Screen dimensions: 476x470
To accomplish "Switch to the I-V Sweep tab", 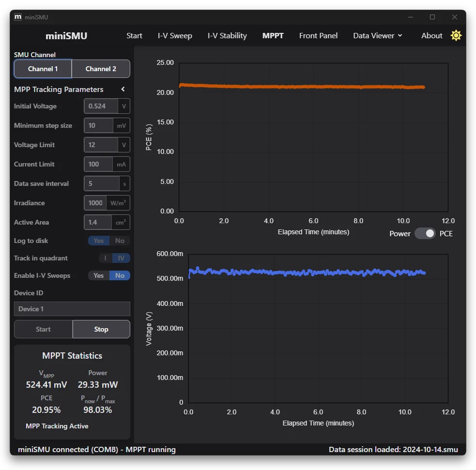I will [175, 35].
